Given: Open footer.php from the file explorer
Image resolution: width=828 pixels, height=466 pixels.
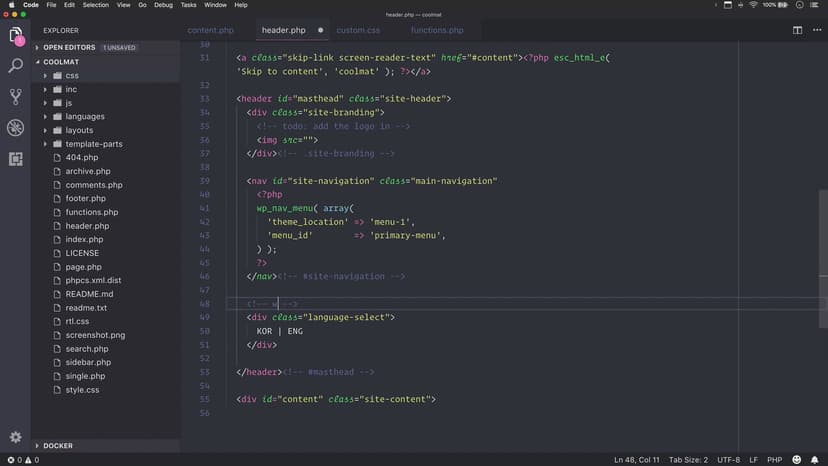Looking at the screenshot, I should click(x=85, y=198).
